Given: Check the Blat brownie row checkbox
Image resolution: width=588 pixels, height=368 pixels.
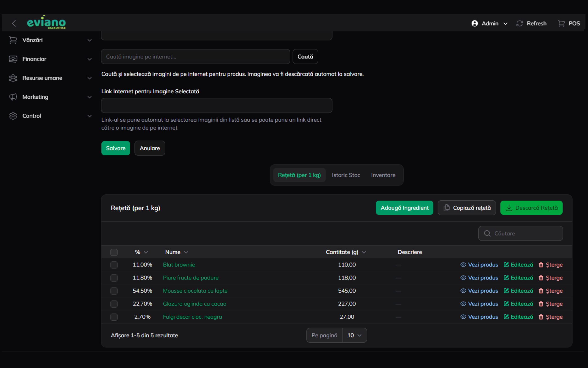Looking at the screenshot, I should (x=114, y=265).
